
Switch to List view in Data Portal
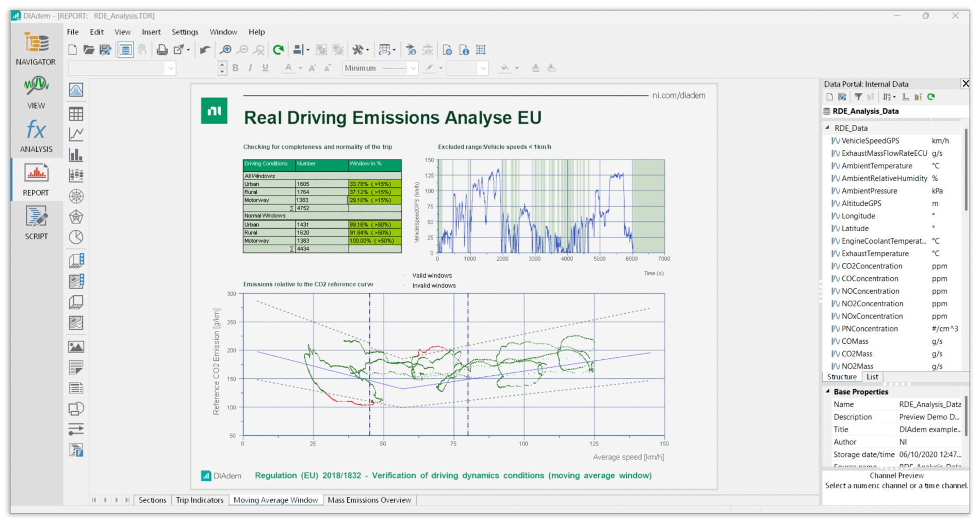(872, 377)
